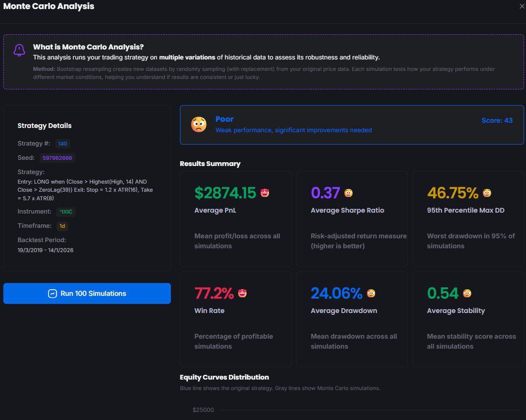Click the emoji beside 0.54 Average Stability
Viewport: 526px width, 420px height.
pos(467,293)
